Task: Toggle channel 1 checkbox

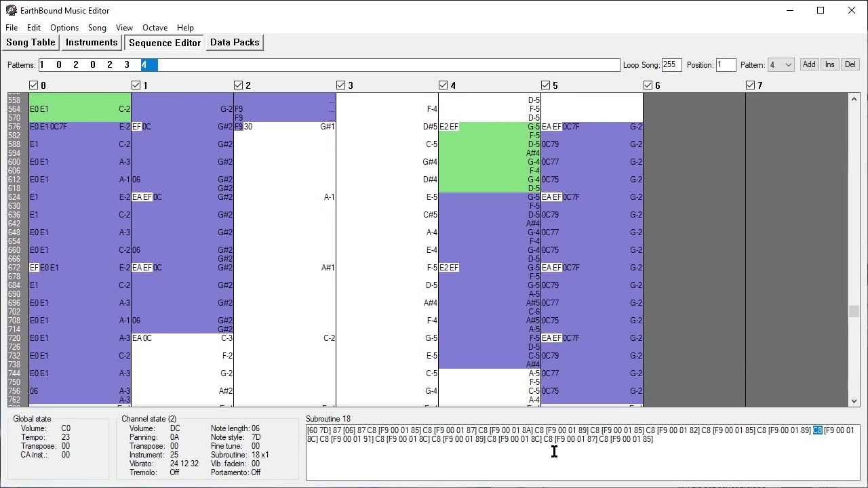Action: coord(136,85)
